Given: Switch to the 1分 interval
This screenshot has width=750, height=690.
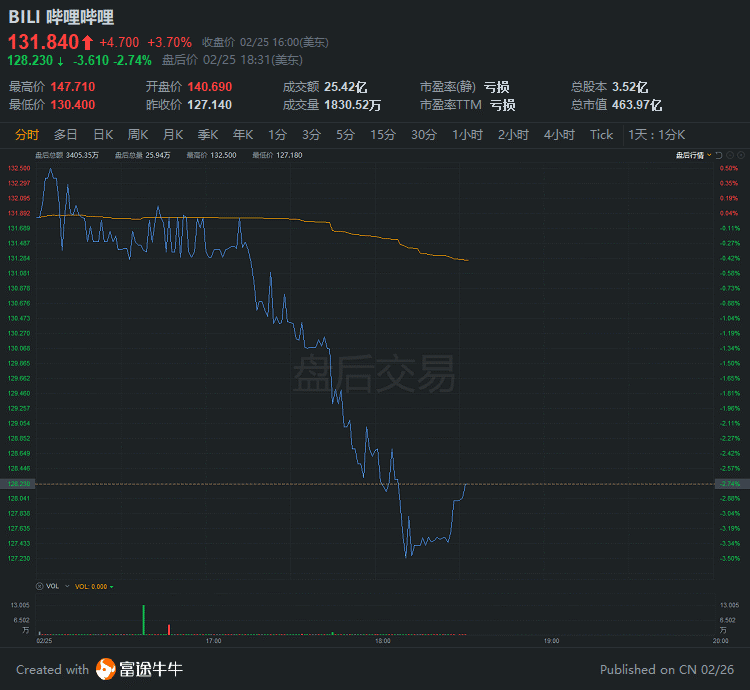Looking at the screenshot, I should click(x=277, y=135).
